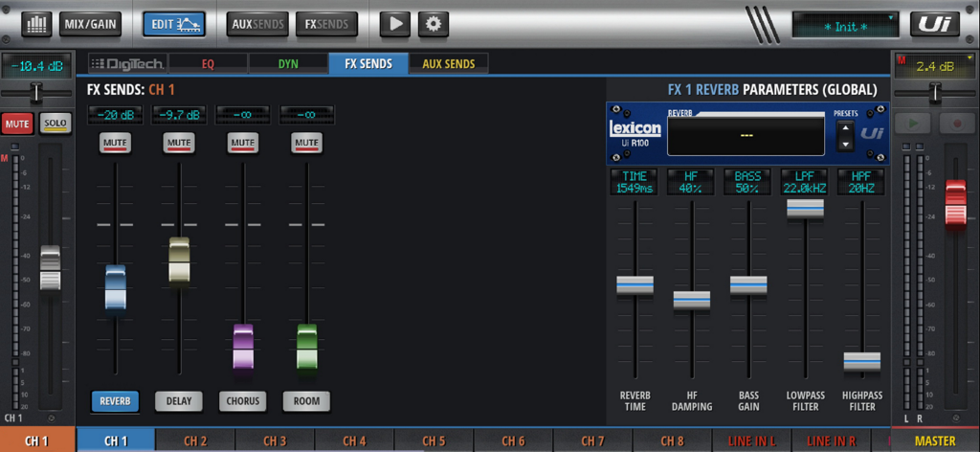Switch to the AUX SENDS tab
Image resolution: width=980 pixels, height=452 pixels.
[x=448, y=64]
